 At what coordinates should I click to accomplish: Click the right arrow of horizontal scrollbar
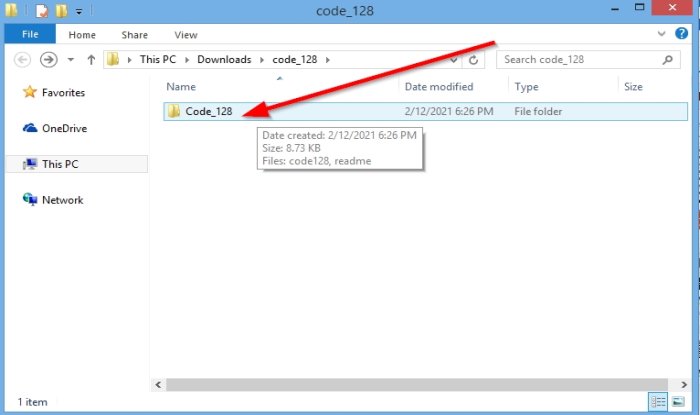(x=683, y=385)
